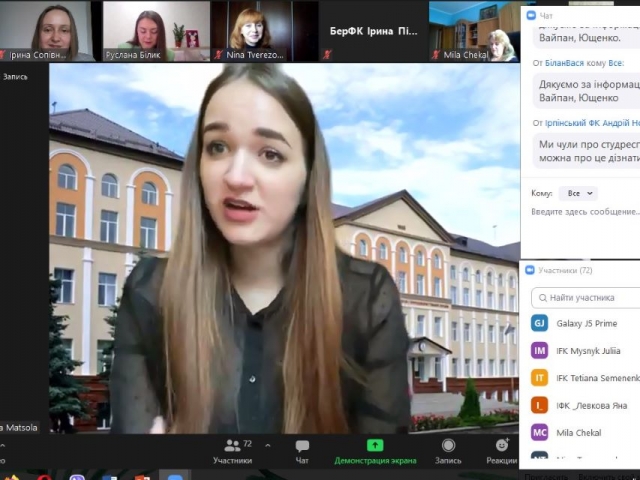Select participant IFK Mysnyk Juliia
The image size is (640, 480).
(585, 351)
